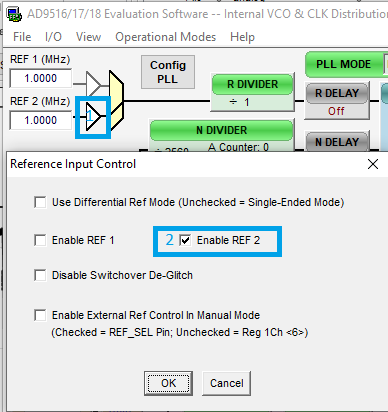Click the reference mux selector block
The width and height of the screenshot is (388, 412).
(116, 100)
